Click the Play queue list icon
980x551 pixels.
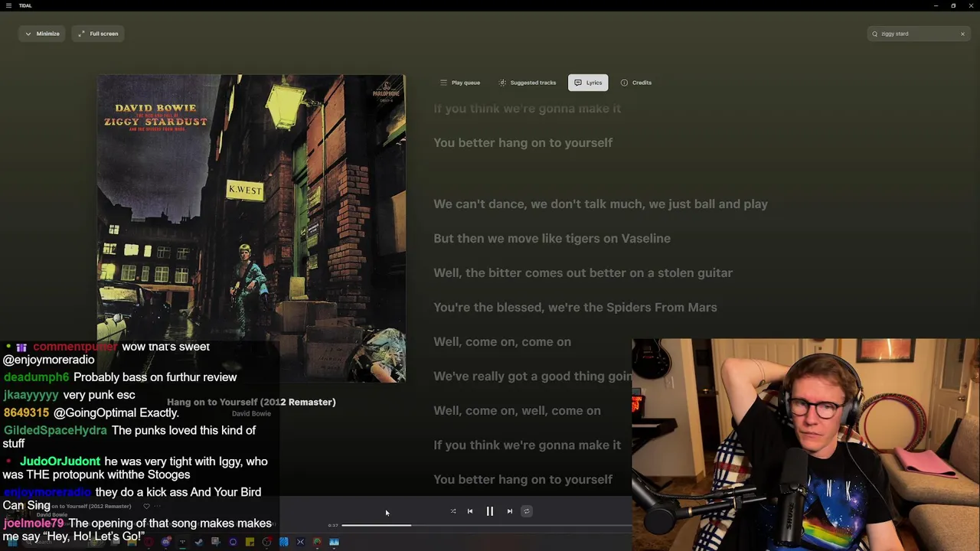[443, 83]
